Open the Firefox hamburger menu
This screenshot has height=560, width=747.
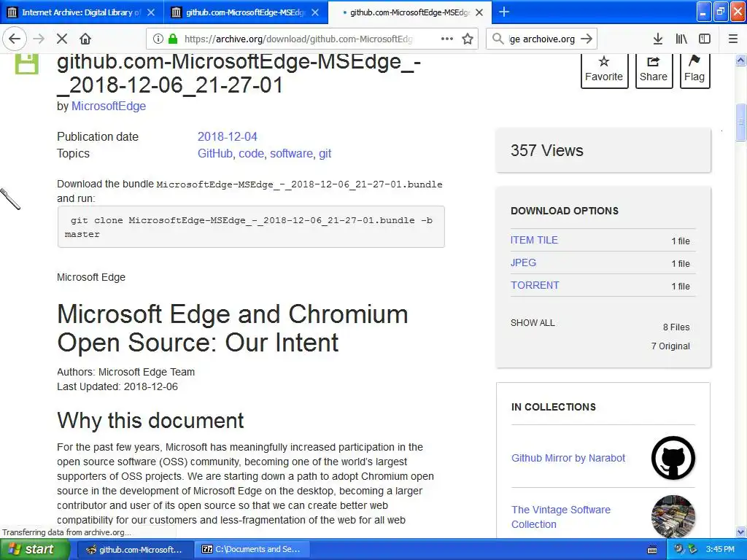(732, 39)
